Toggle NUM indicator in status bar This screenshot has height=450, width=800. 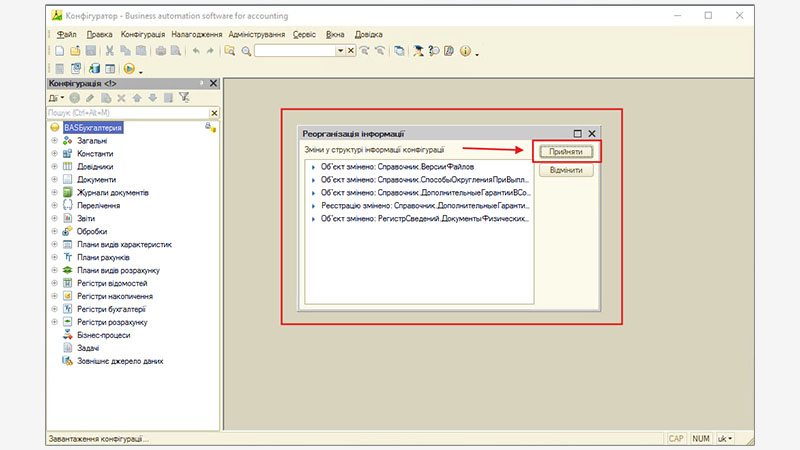701,438
